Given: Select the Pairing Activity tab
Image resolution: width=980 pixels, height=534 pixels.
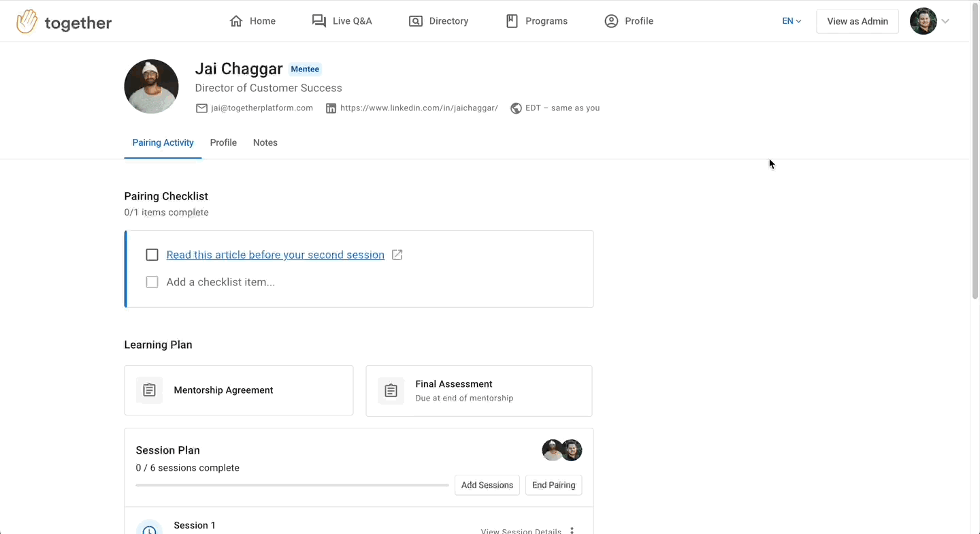Looking at the screenshot, I should coord(163,143).
